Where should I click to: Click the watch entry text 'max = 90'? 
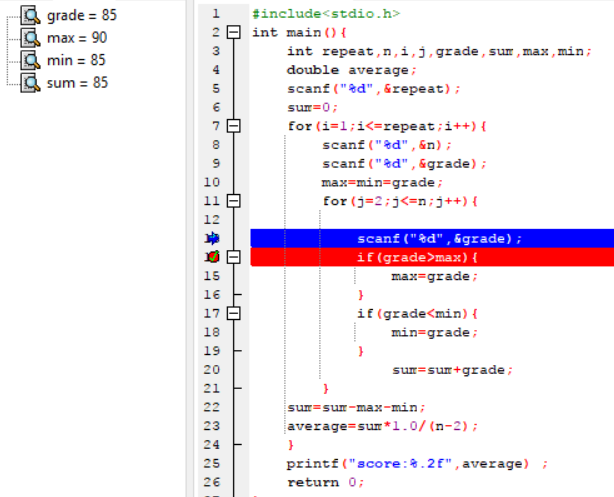[x=77, y=38]
